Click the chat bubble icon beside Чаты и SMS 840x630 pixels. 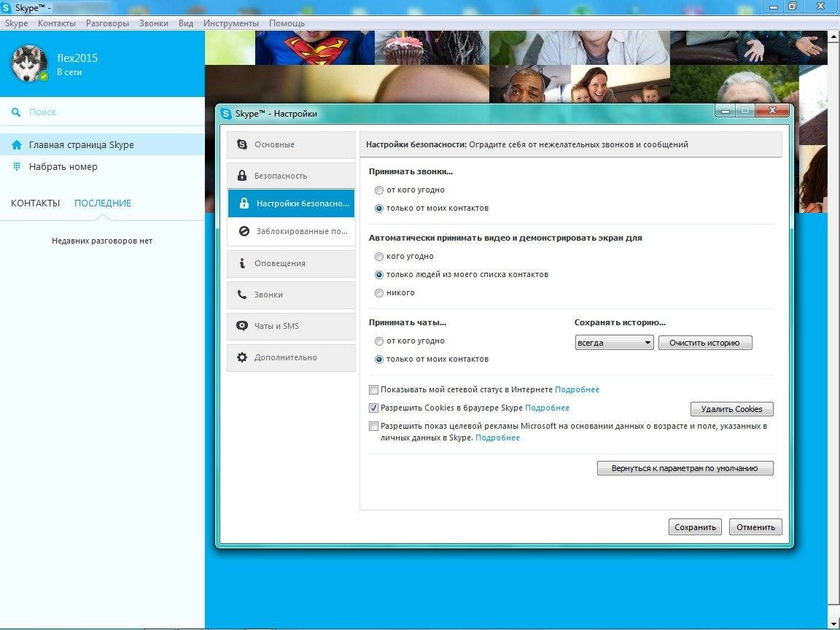pos(242,326)
